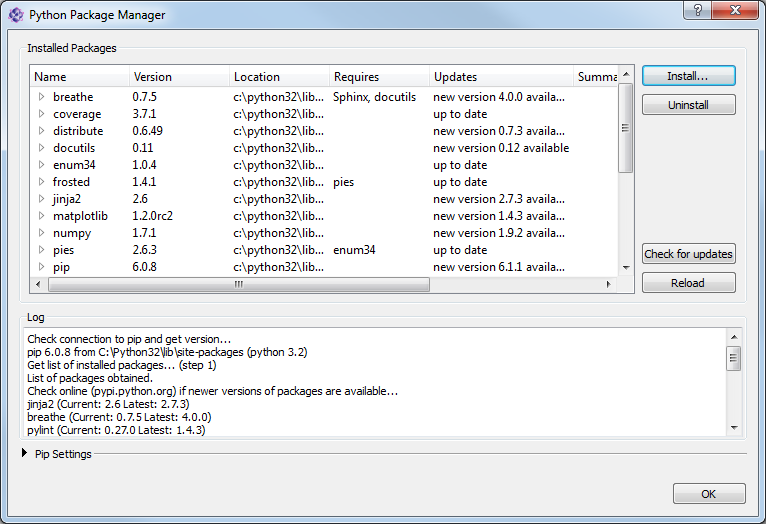Expand the frosted package row
766x524 pixels.
tap(42, 182)
